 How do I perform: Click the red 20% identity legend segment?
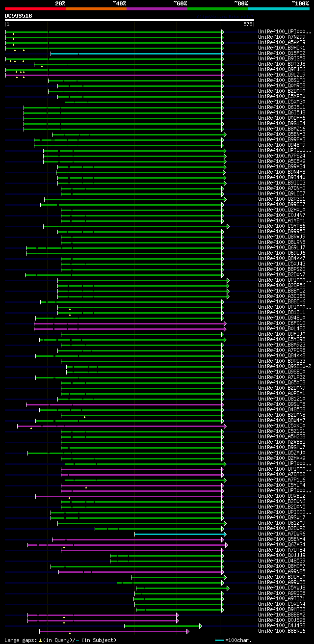point(35,9)
